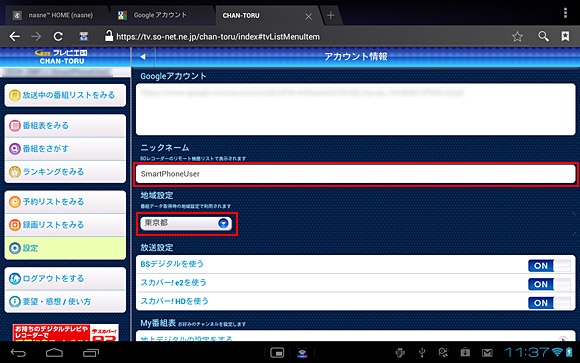
Task: Click the スカパー advertisement banner
Action: point(66,333)
